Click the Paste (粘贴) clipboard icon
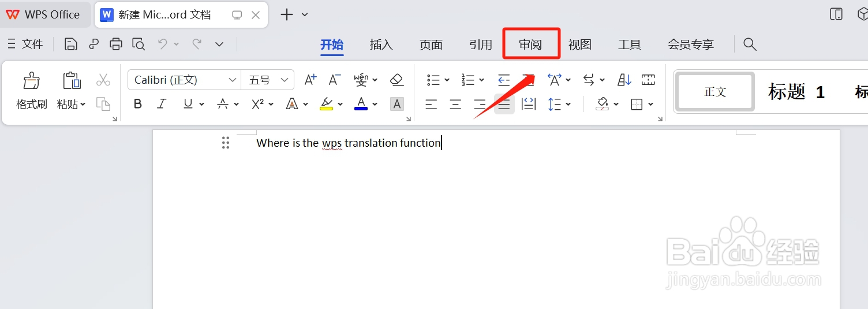This screenshot has width=868, height=309. click(x=72, y=81)
